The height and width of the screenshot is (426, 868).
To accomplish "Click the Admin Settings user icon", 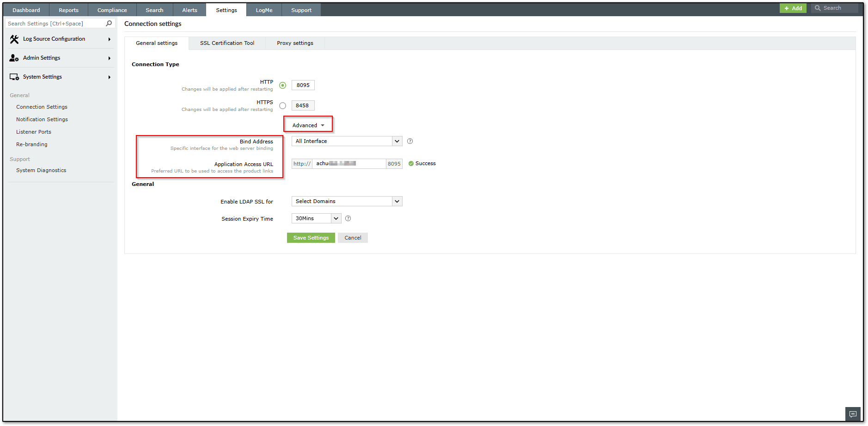I will click(14, 58).
